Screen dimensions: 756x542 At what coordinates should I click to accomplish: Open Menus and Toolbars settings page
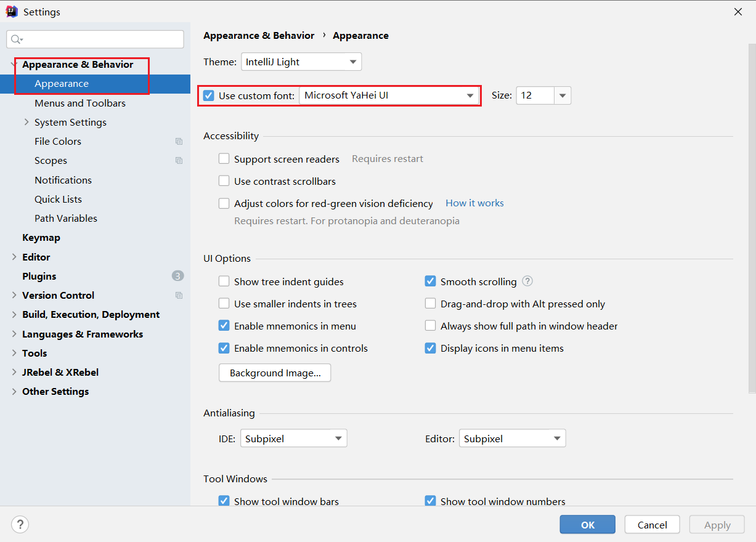click(80, 103)
